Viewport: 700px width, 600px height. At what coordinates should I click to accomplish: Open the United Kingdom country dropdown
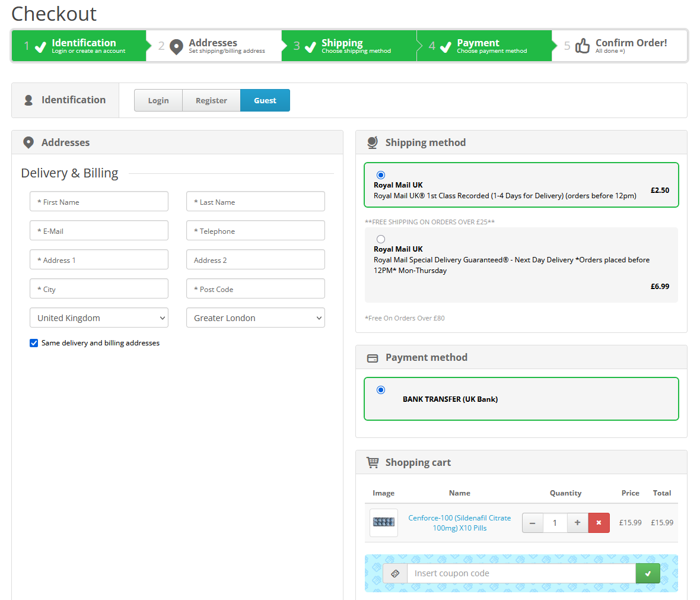pos(99,318)
